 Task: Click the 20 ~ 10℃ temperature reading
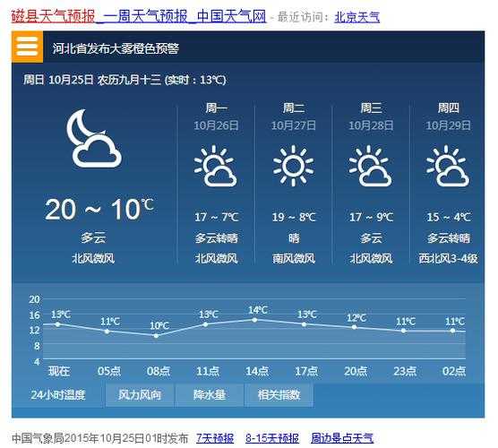click(99, 209)
